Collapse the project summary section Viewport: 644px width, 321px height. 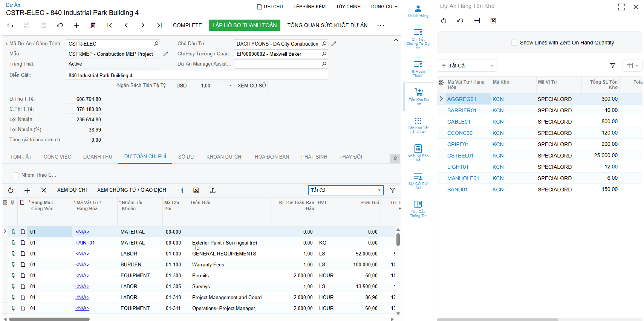pyautogui.click(x=396, y=40)
